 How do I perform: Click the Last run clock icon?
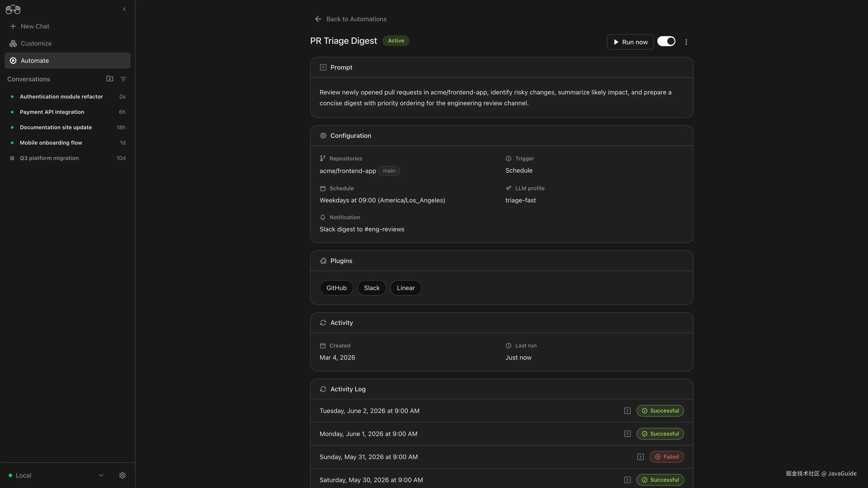508,345
